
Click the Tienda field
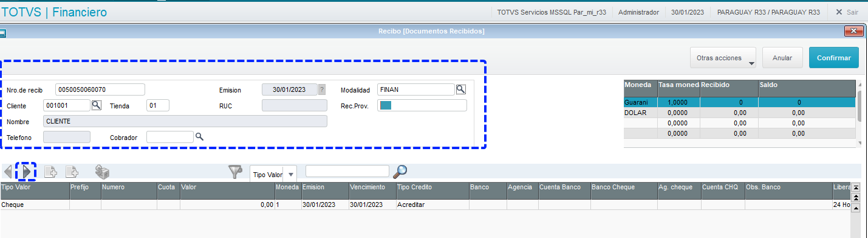coord(158,105)
